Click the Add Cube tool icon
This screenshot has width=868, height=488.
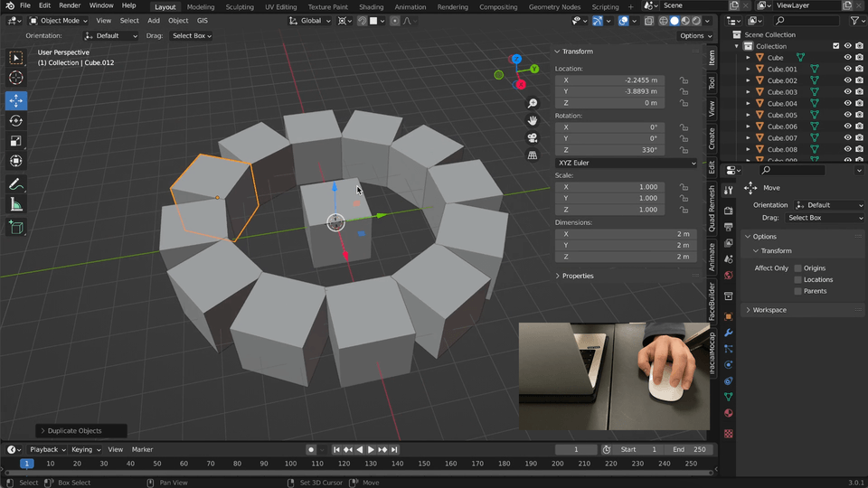click(x=16, y=229)
